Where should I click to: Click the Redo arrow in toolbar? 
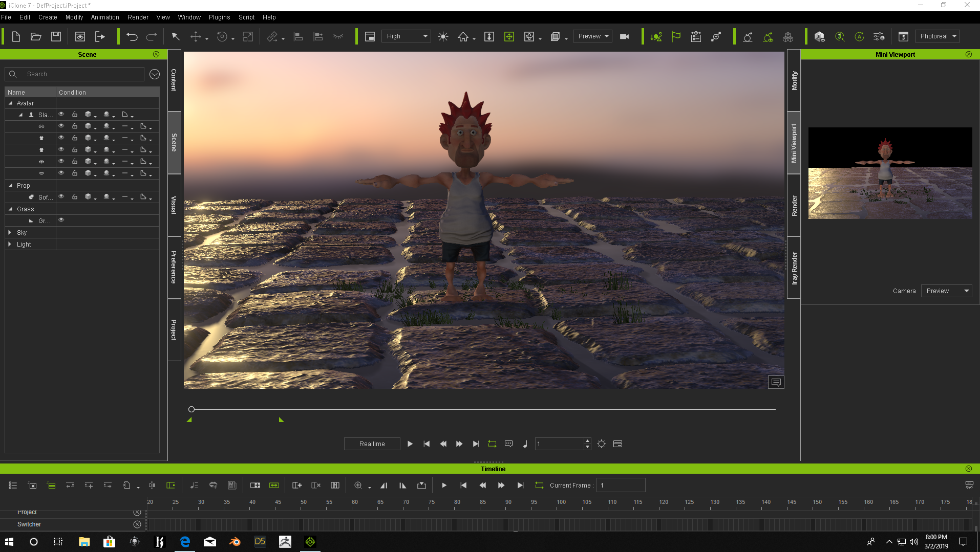coord(152,36)
